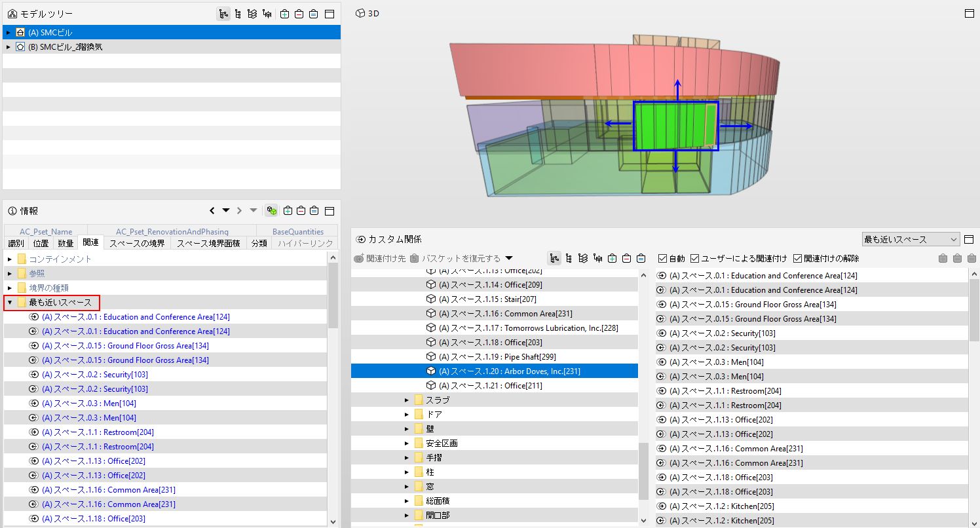Add to basket in model tree toolbar
This screenshot has width=980, height=528.
pyautogui.click(x=285, y=14)
